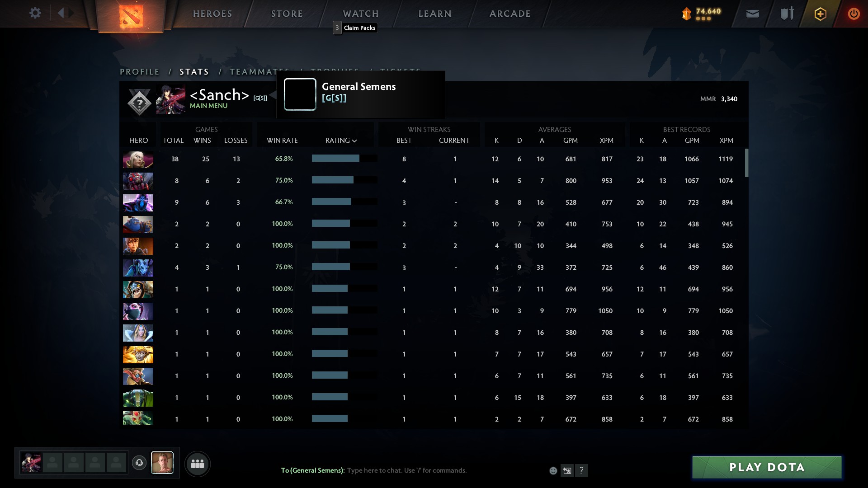Open the WATCH menu

[x=361, y=14]
